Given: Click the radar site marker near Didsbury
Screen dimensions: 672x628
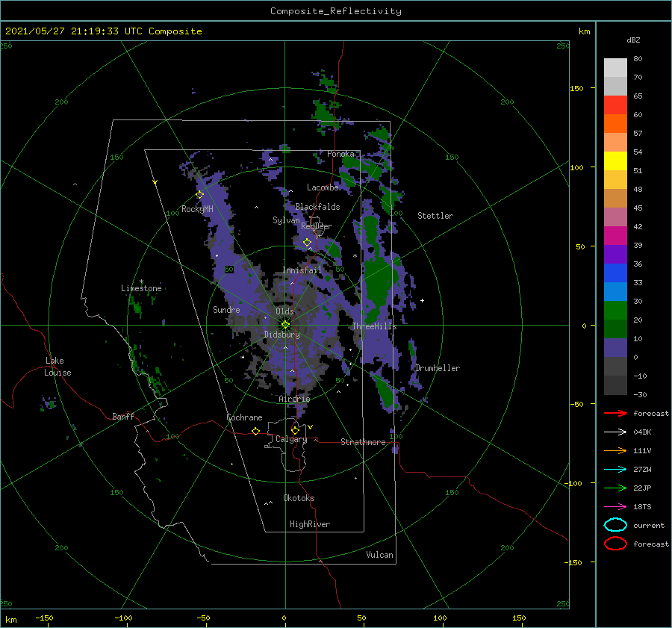Looking at the screenshot, I should [x=285, y=325].
